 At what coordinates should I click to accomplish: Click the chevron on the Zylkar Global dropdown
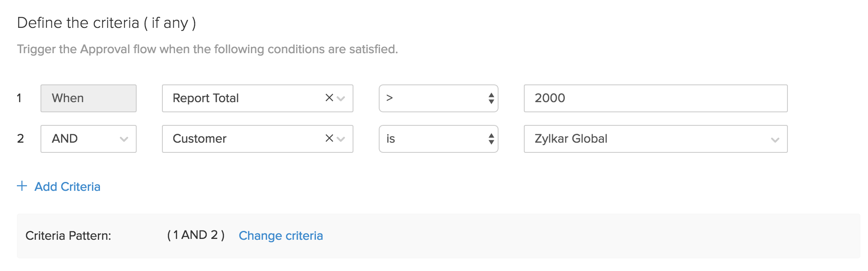click(x=775, y=139)
